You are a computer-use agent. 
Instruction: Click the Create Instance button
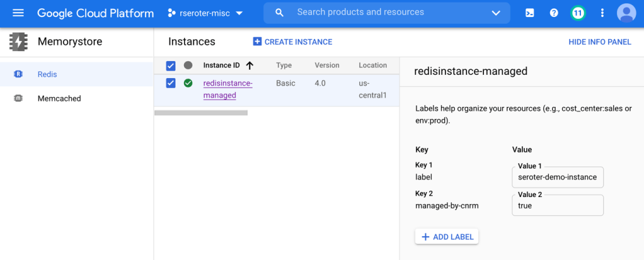[x=292, y=42]
